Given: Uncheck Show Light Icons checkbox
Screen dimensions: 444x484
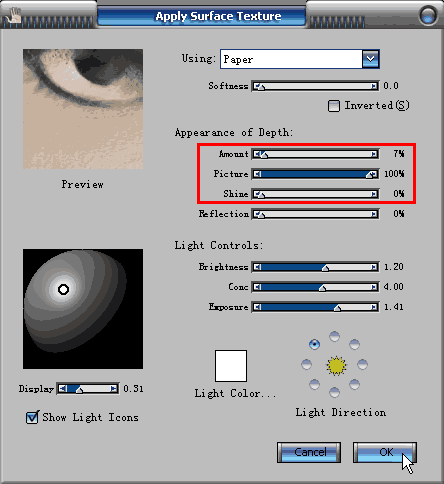Looking at the screenshot, I should click(x=32, y=417).
